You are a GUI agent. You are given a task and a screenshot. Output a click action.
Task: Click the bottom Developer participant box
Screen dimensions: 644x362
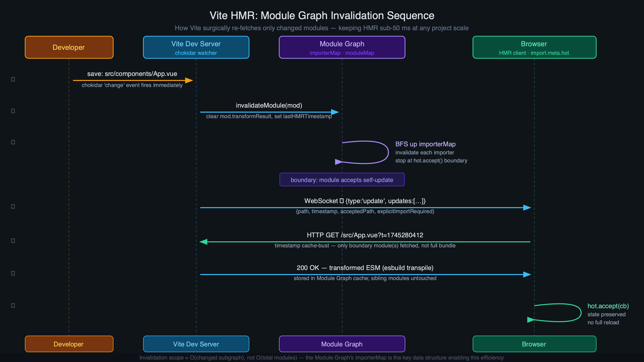[69, 344]
